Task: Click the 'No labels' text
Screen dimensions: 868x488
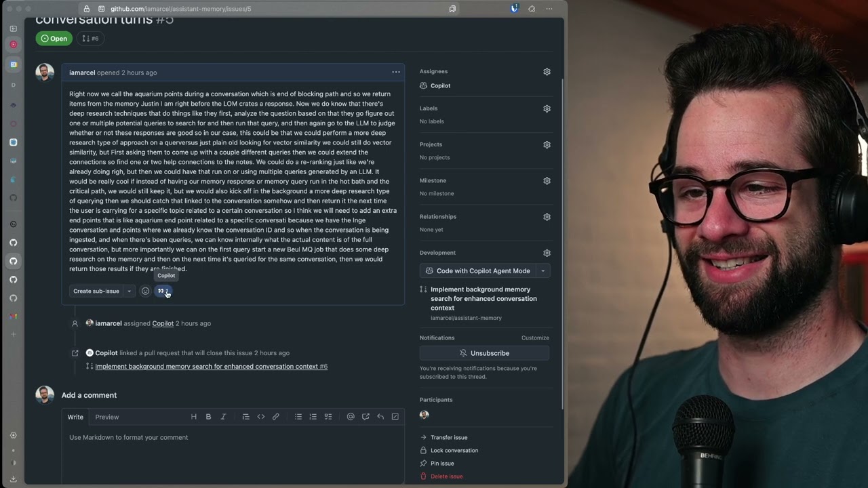Action: tap(431, 121)
